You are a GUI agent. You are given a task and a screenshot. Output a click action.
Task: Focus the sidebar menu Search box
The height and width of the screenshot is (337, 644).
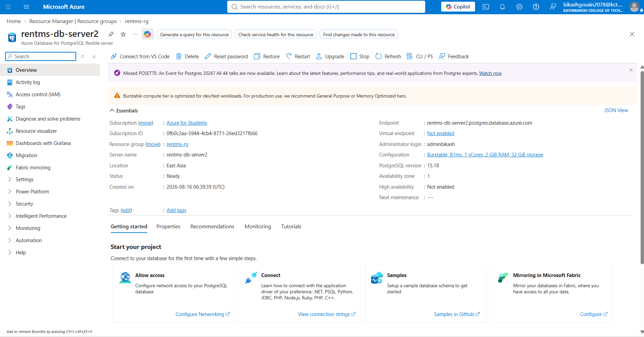click(x=41, y=57)
